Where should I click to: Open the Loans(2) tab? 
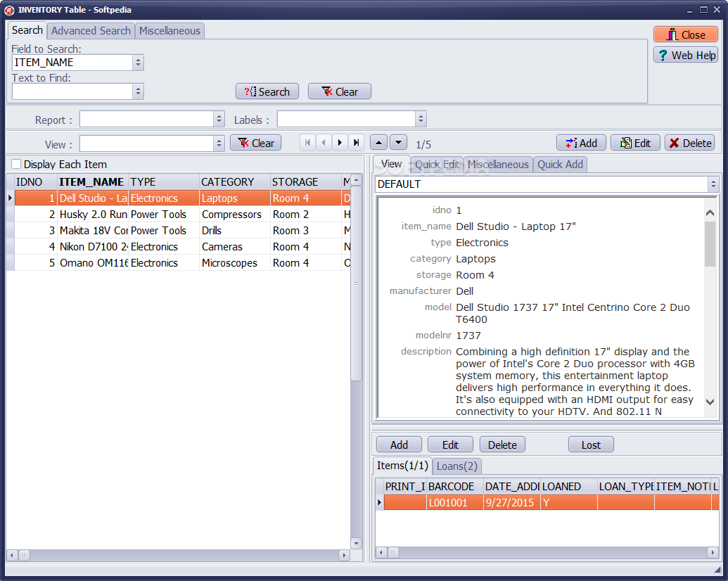coord(457,466)
